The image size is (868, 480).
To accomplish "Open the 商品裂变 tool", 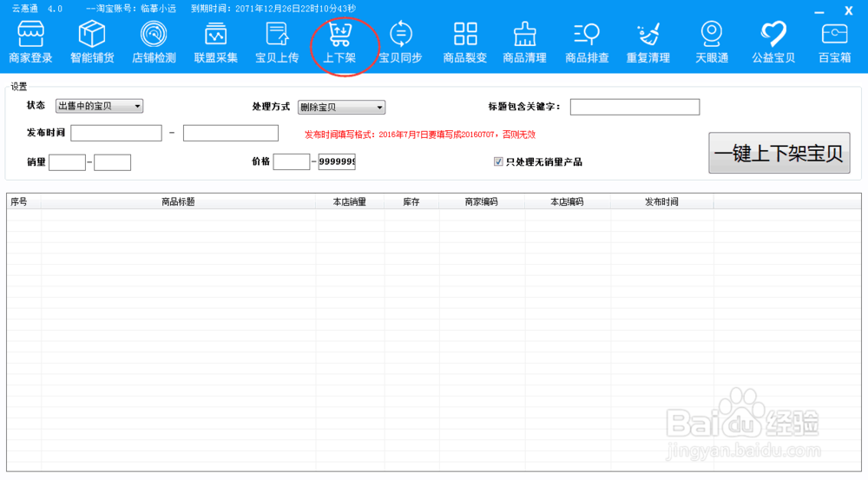I will [465, 42].
